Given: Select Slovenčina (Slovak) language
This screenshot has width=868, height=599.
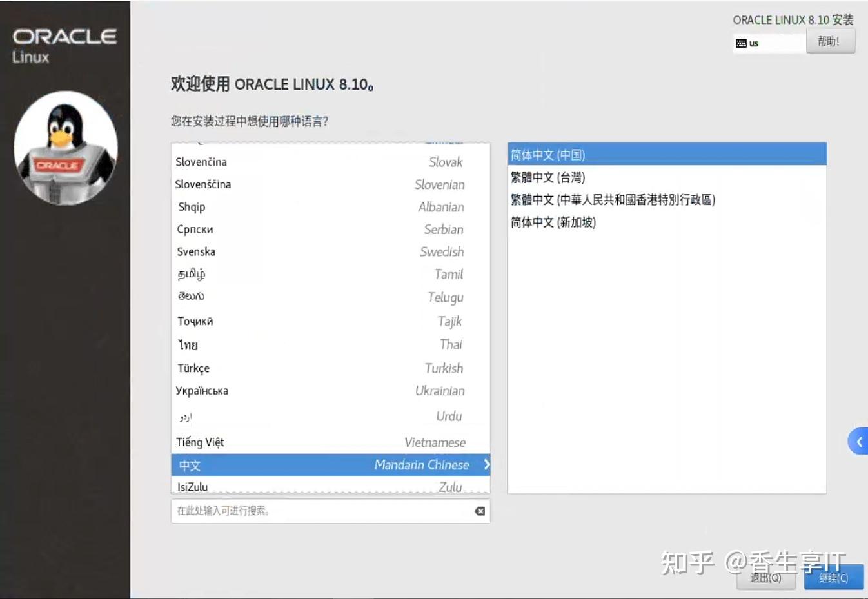Looking at the screenshot, I should pyautogui.click(x=331, y=162).
